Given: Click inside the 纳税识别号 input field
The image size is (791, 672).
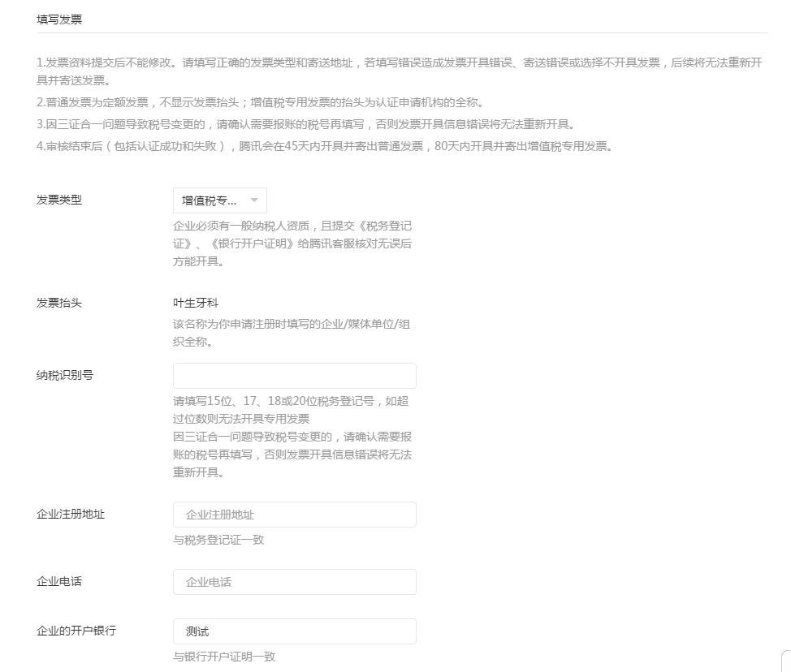Looking at the screenshot, I should tap(294, 375).
